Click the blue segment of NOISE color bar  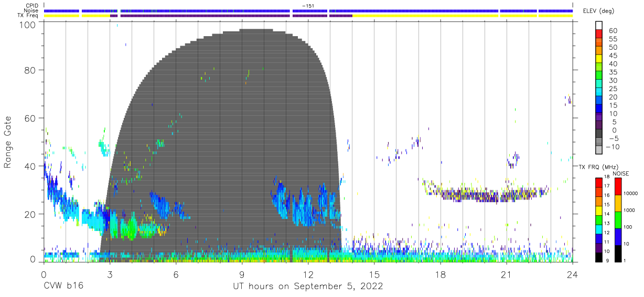point(618,236)
